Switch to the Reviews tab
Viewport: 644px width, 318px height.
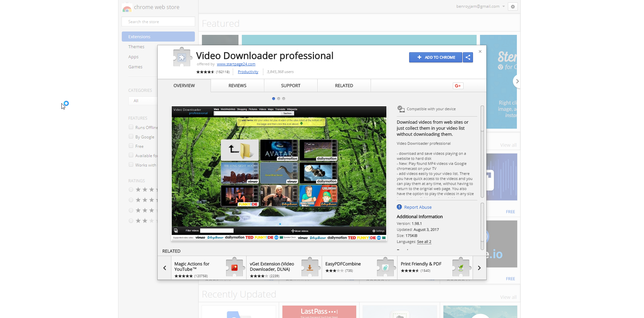point(237,86)
